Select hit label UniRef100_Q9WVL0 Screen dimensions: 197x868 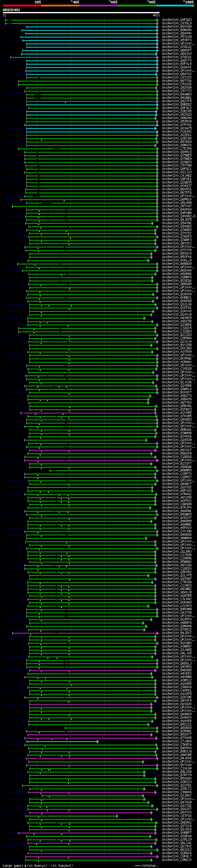[177, 389]
